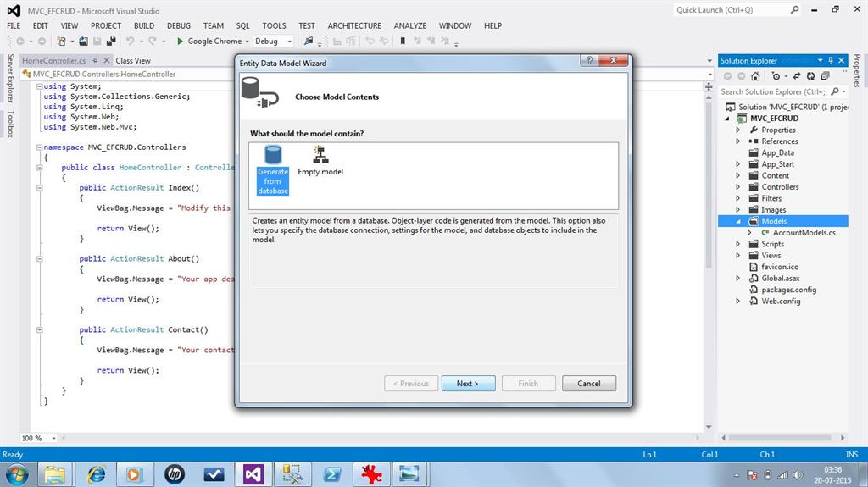Click the Refresh icon in Solution Explorer
This screenshot has height=487, width=868.
pos(810,76)
